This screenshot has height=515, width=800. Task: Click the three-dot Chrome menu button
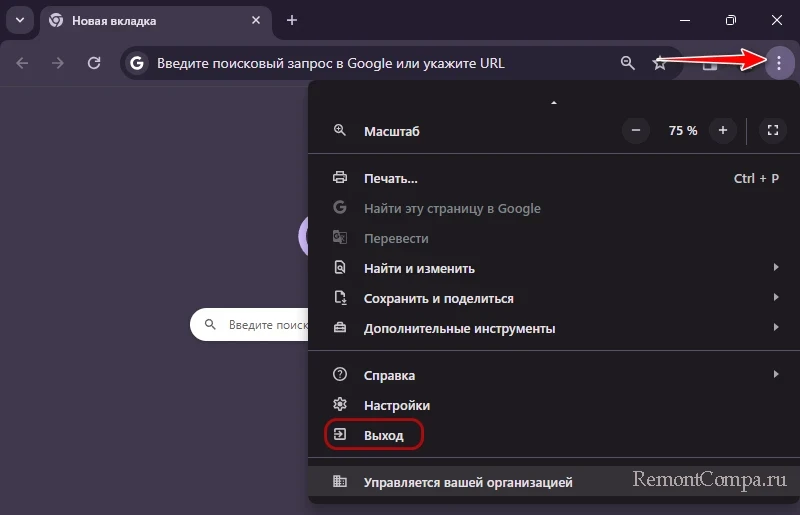[x=778, y=63]
